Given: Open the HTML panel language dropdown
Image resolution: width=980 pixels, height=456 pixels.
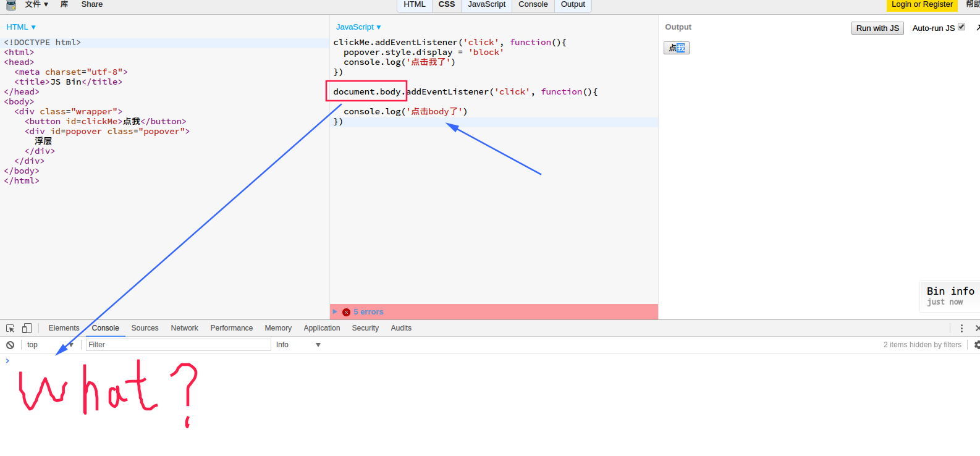Looking at the screenshot, I should 21,27.
